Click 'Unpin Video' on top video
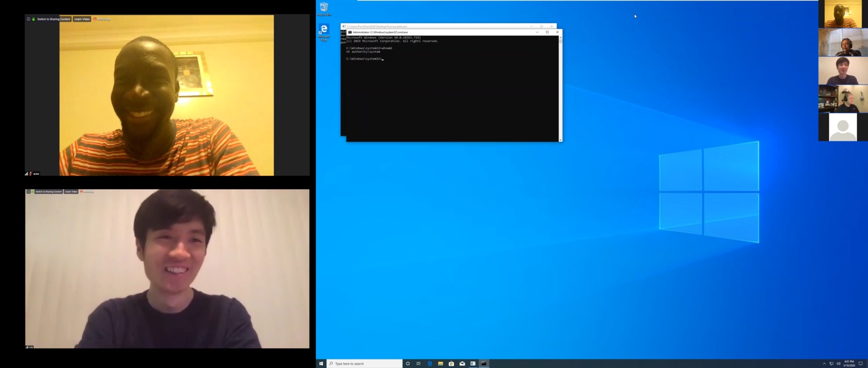Image resolution: width=868 pixels, height=368 pixels. 82,19
